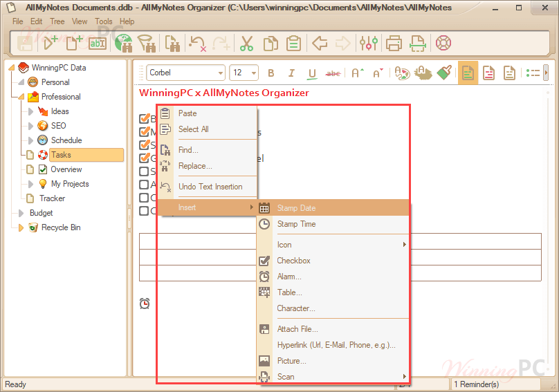Choose Table... from the Insert submenu

pyautogui.click(x=333, y=292)
